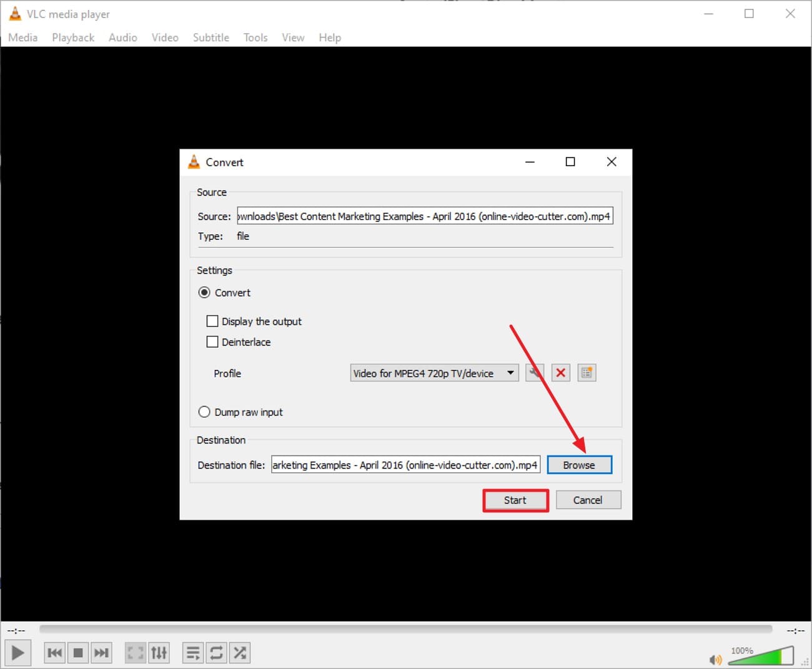812x669 pixels.
Task: Open the Profile dropdown list
Action: 510,373
